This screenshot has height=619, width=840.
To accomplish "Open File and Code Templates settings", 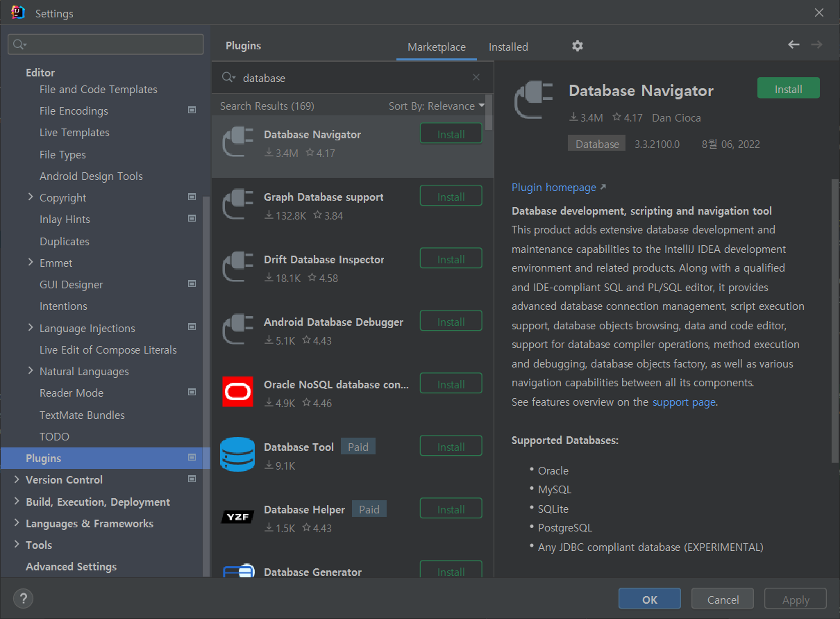I will [x=99, y=89].
